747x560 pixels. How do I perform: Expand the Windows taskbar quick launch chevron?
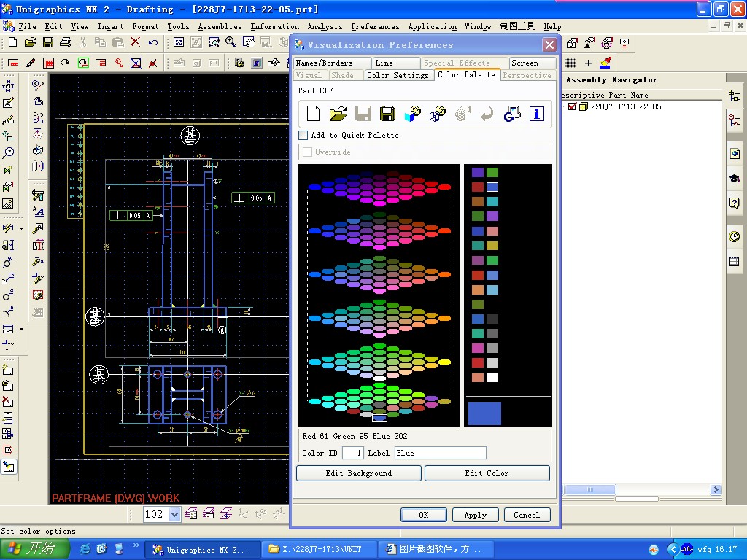pyautogui.click(x=136, y=545)
